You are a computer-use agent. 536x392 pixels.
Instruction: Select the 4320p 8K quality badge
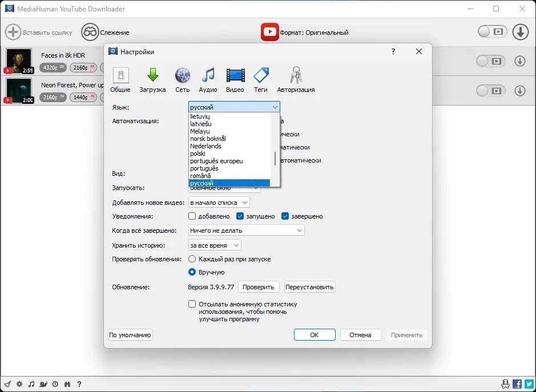click(54, 68)
